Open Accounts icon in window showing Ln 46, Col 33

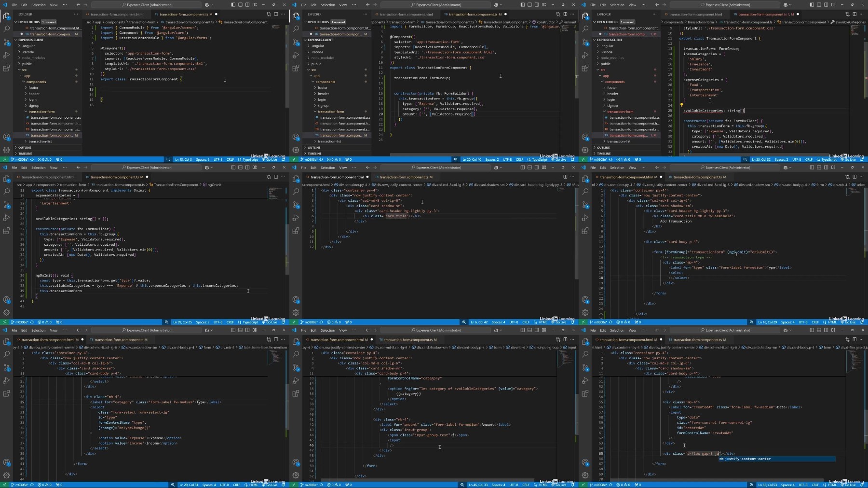[296, 462]
